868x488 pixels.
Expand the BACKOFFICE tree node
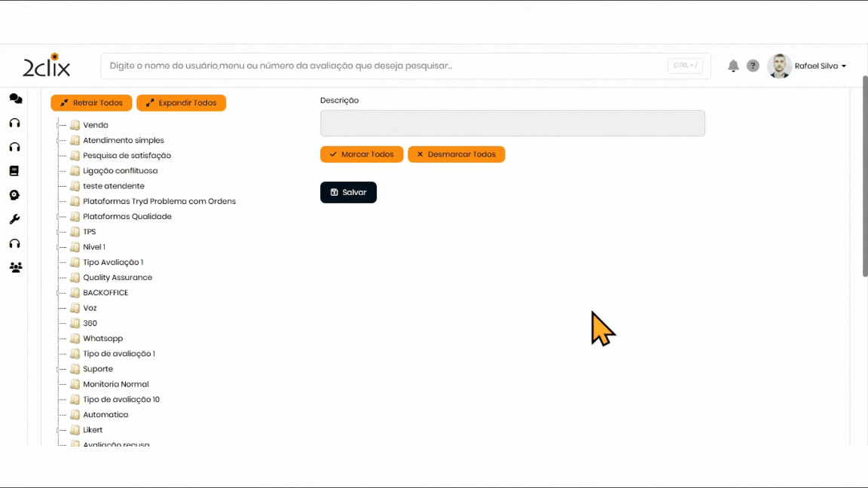[x=59, y=293]
